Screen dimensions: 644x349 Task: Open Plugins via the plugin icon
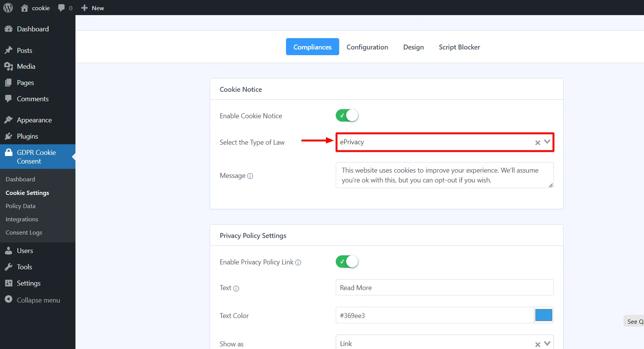[8, 136]
